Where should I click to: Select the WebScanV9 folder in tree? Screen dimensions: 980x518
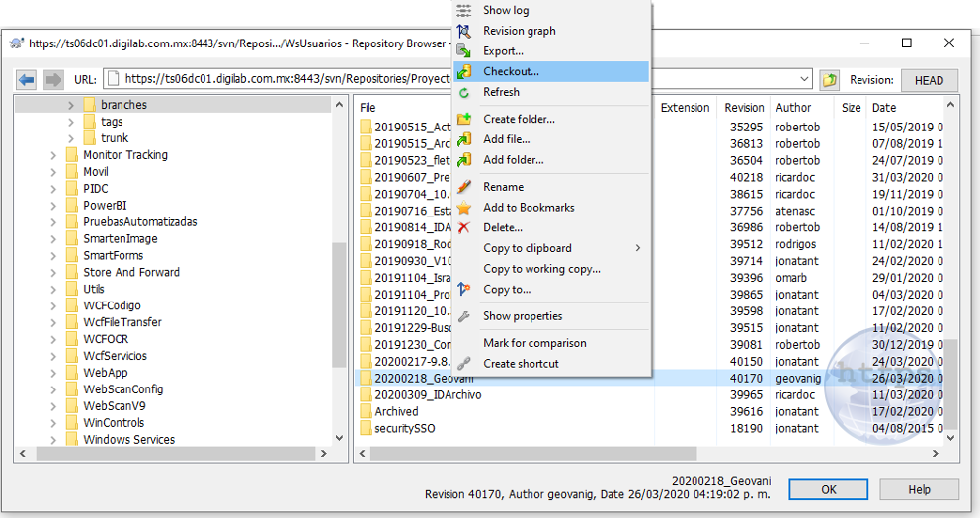[114, 406]
